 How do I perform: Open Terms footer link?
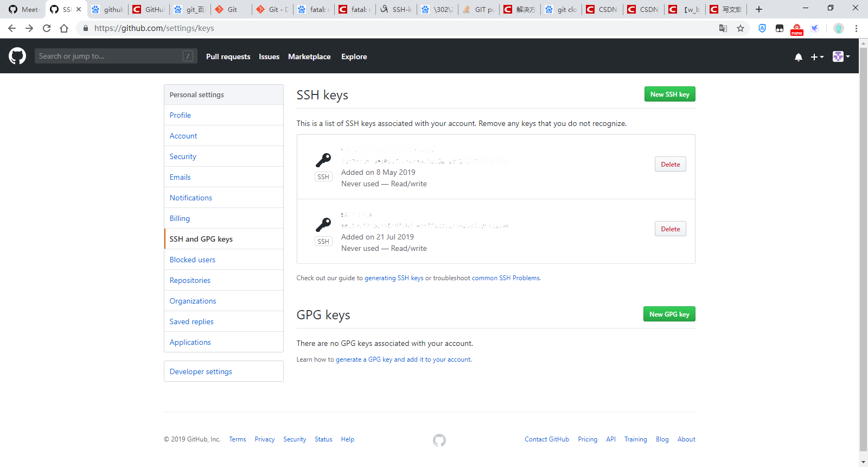click(238, 439)
